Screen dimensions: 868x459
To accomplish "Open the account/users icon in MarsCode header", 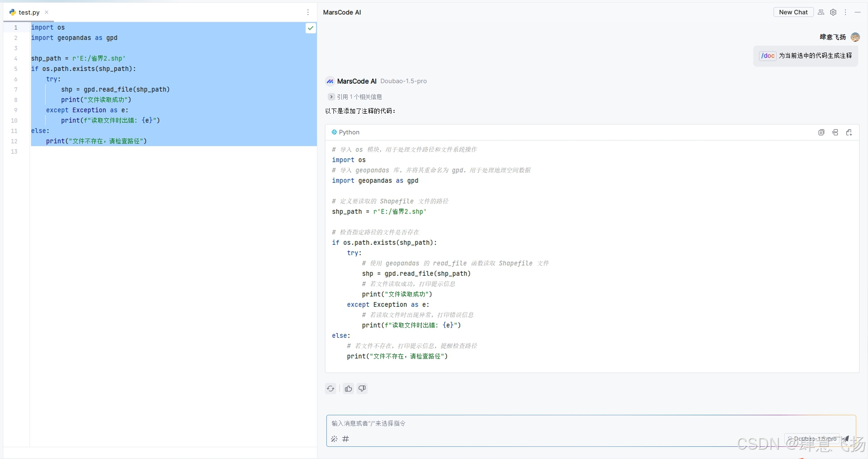I will click(x=821, y=12).
